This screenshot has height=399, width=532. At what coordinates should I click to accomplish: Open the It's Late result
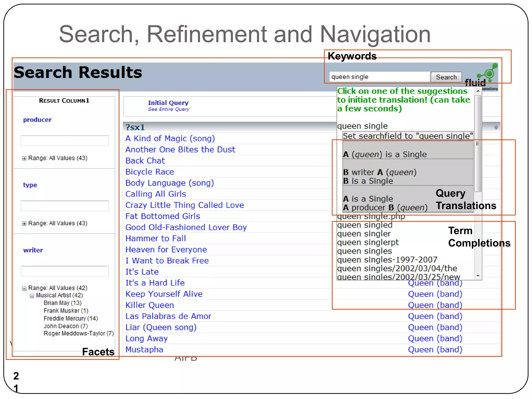pyautogui.click(x=142, y=272)
